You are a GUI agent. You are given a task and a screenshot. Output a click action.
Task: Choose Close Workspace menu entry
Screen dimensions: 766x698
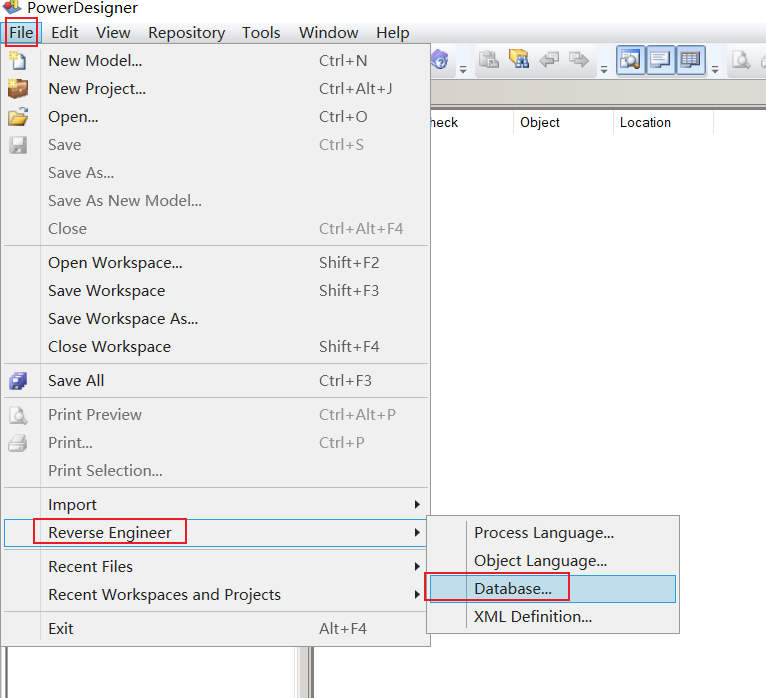point(216,346)
